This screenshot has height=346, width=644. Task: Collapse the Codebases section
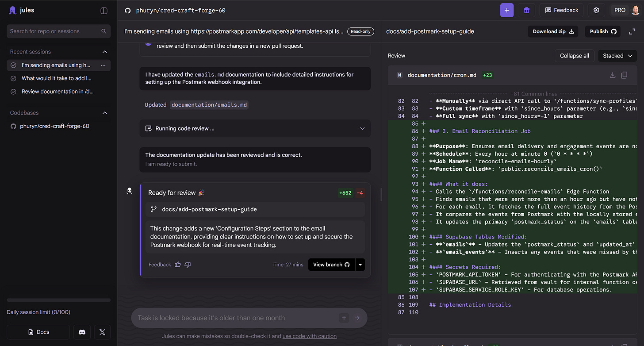[105, 113]
